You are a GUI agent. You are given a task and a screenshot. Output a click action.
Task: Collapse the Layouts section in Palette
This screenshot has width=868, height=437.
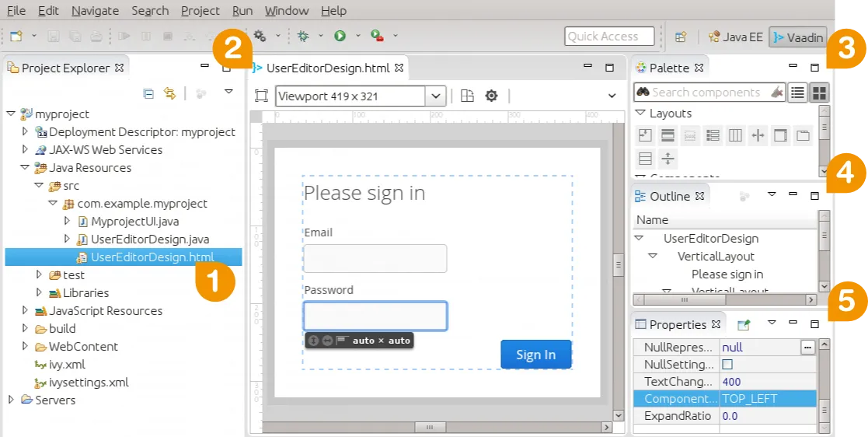(640, 113)
